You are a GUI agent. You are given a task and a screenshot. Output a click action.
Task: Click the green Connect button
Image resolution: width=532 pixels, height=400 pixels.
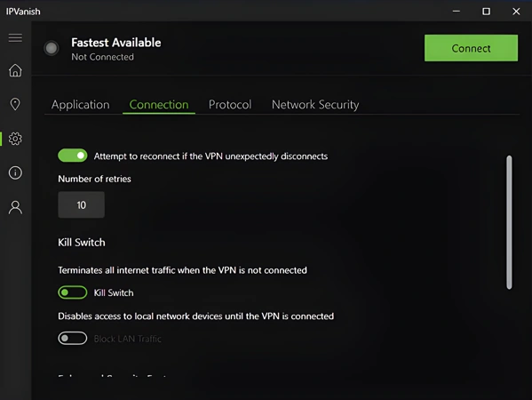[x=471, y=48]
